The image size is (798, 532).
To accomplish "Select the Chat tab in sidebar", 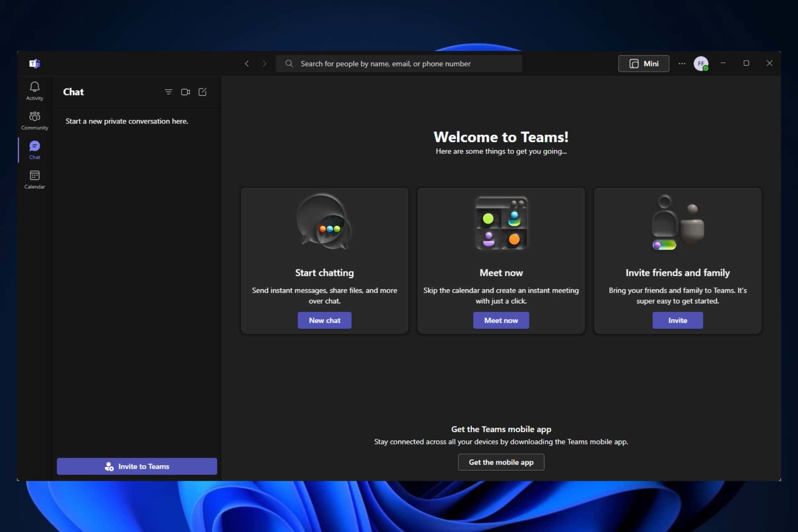I will (34, 150).
